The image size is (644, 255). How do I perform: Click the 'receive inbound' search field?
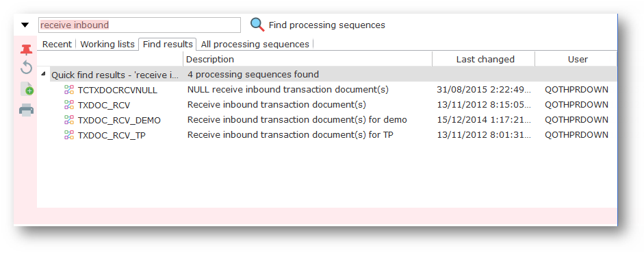(x=140, y=25)
